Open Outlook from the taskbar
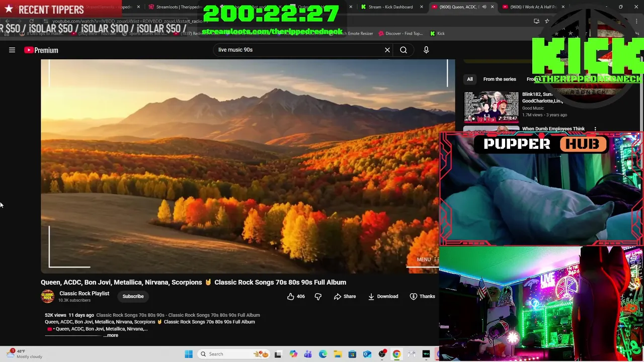644x362 pixels. click(x=367, y=354)
